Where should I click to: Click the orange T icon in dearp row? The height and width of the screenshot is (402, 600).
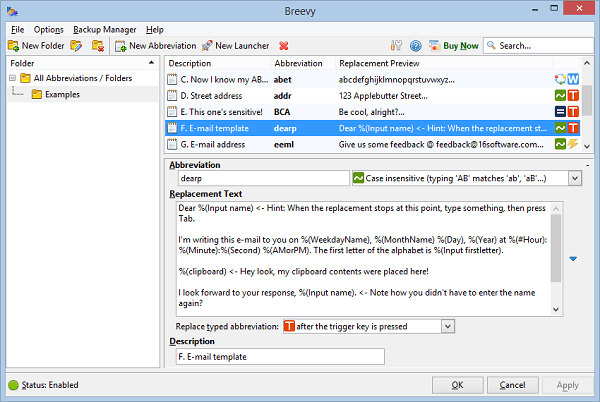[x=573, y=128]
